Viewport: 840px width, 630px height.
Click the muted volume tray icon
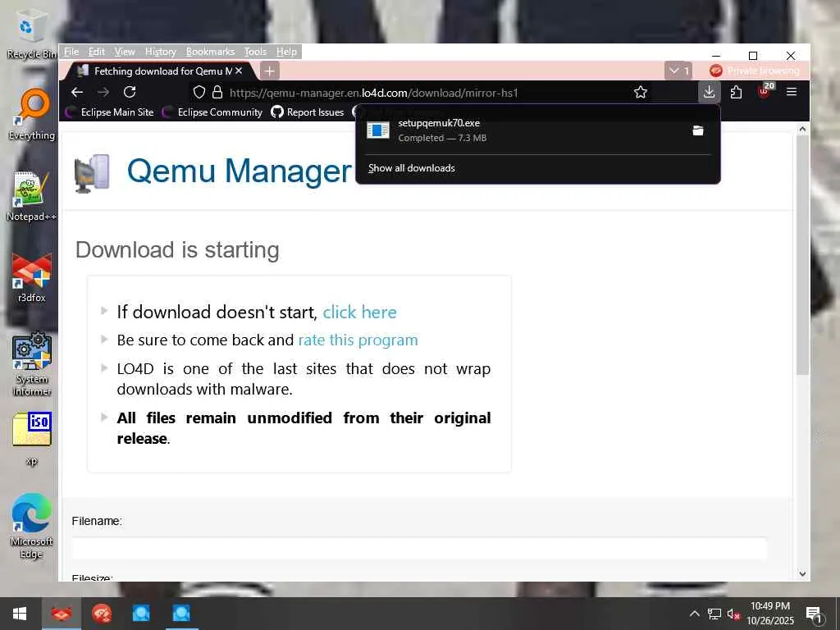pyautogui.click(x=733, y=614)
